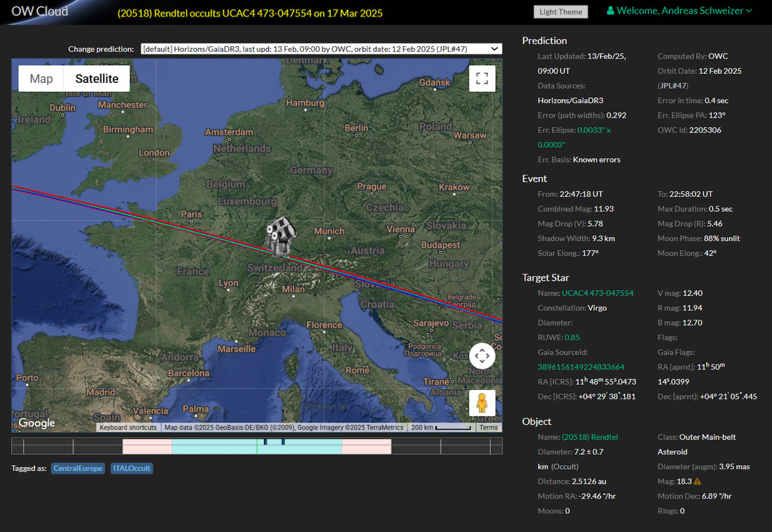
Task: Open the OW Cloud home link
Action: (40, 11)
